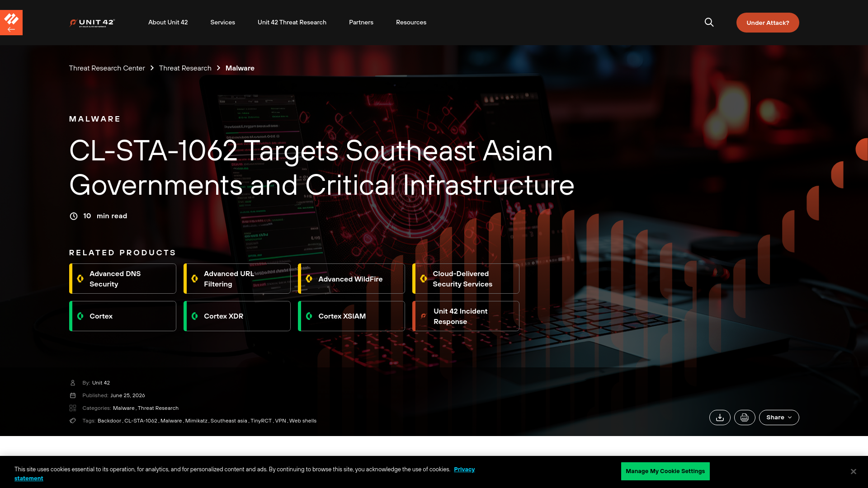Screen dimensions: 868x488
Task: Open the About Unit 42 menu
Action: pyautogui.click(x=168, y=22)
